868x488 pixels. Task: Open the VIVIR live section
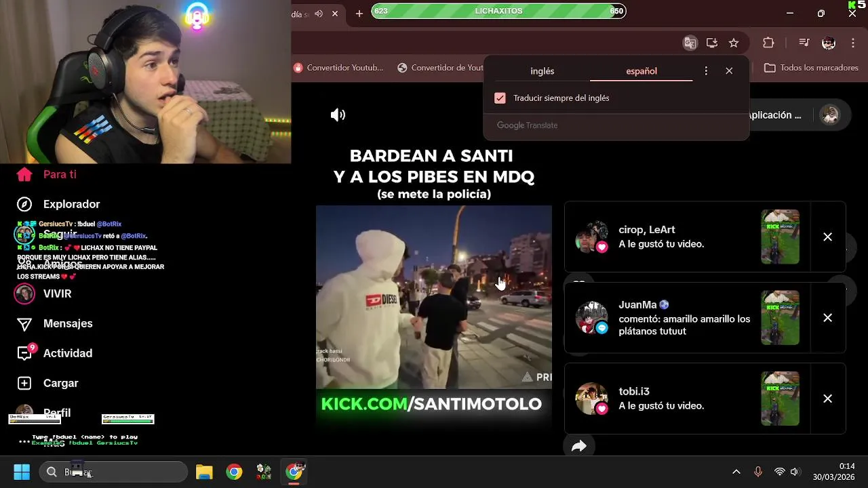(x=43, y=293)
